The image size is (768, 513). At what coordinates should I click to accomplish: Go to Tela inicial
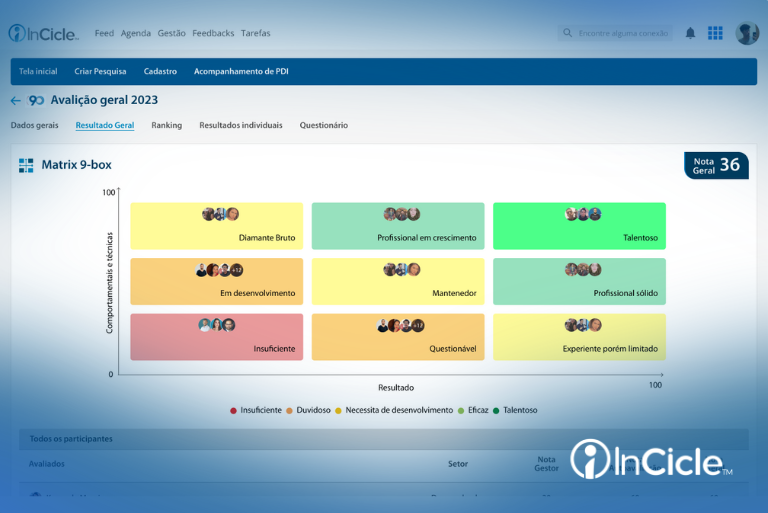click(x=38, y=72)
